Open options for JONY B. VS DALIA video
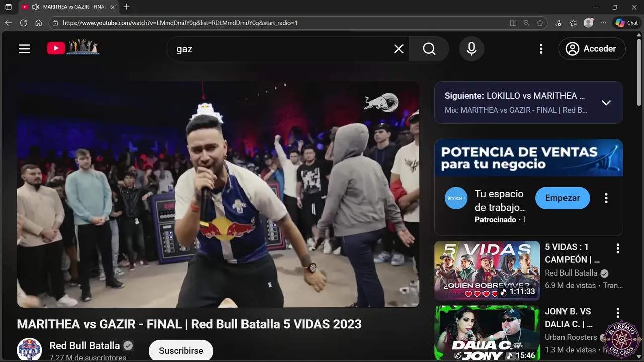The image size is (644, 362). pyautogui.click(x=618, y=313)
